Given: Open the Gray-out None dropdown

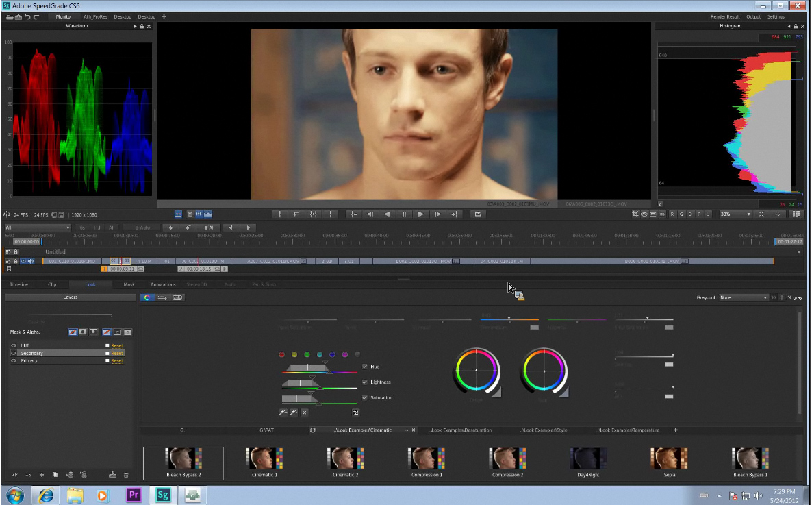Looking at the screenshot, I should pyautogui.click(x=745, y=297).
